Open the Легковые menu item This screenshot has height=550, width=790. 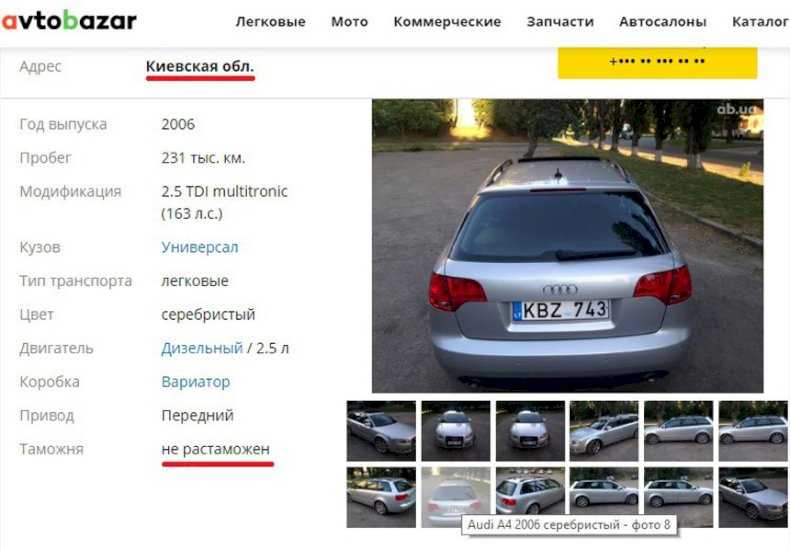[271, 22]
